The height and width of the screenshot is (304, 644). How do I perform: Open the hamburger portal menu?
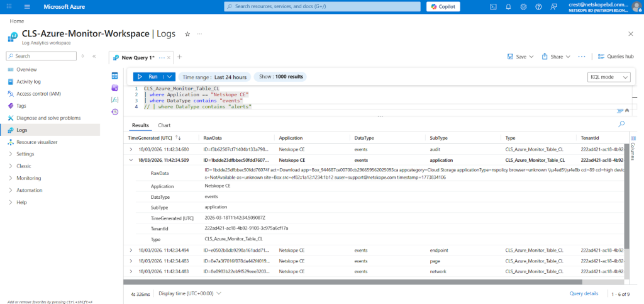[28, 6]
